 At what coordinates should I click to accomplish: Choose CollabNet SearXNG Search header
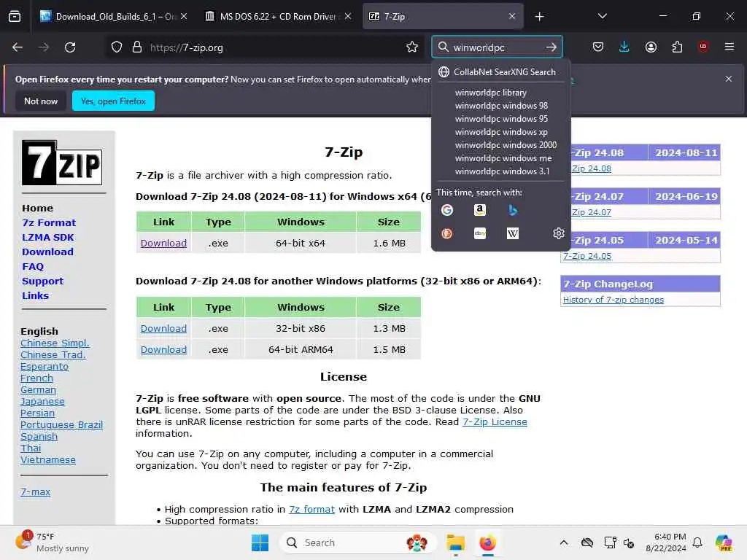click(500, 72)
